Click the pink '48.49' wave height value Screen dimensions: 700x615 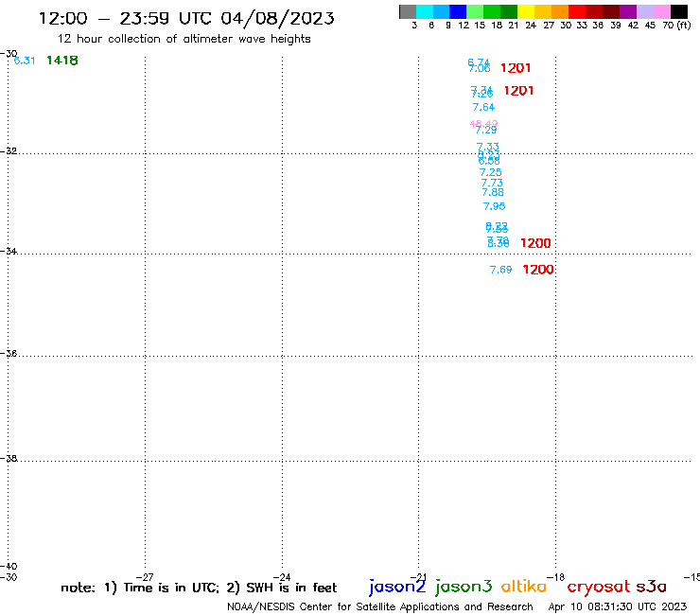(483, 123)
